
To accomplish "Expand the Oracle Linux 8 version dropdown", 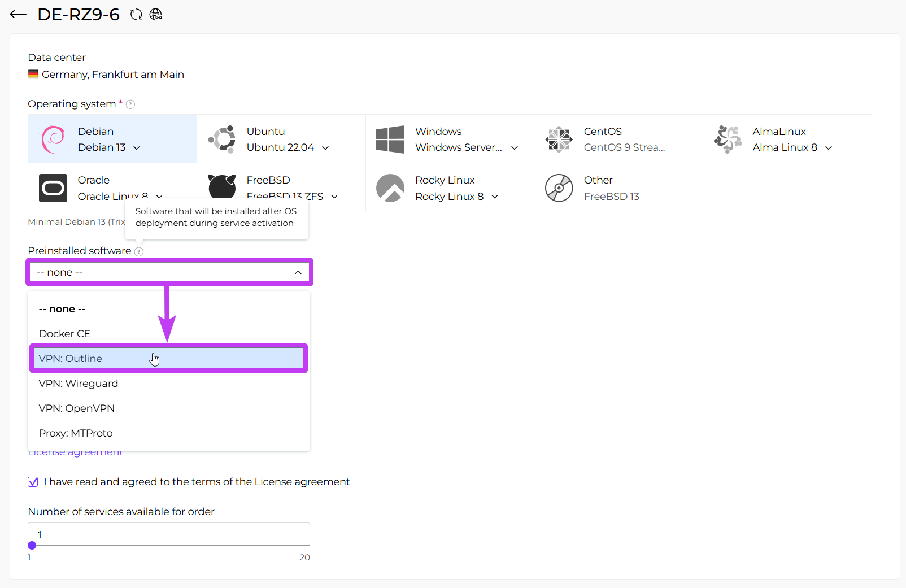I will (x=159, y=197).
